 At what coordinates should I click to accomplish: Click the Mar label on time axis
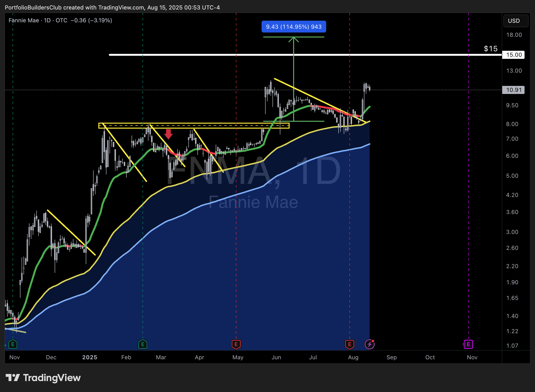click(x=161, y=357)
